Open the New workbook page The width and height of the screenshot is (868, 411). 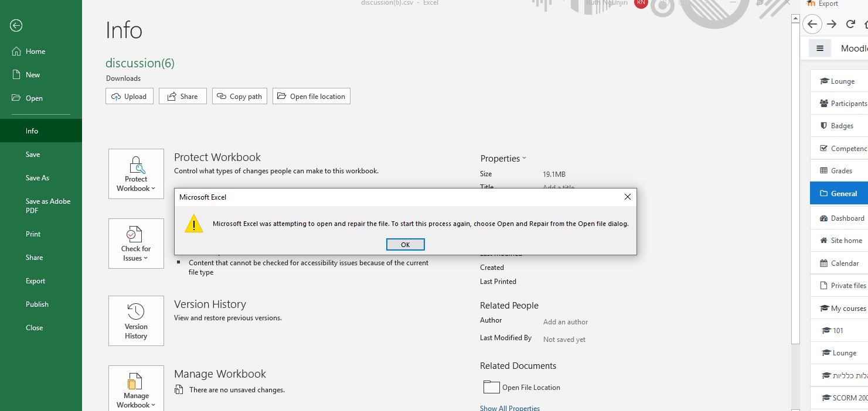click(41, 75)
